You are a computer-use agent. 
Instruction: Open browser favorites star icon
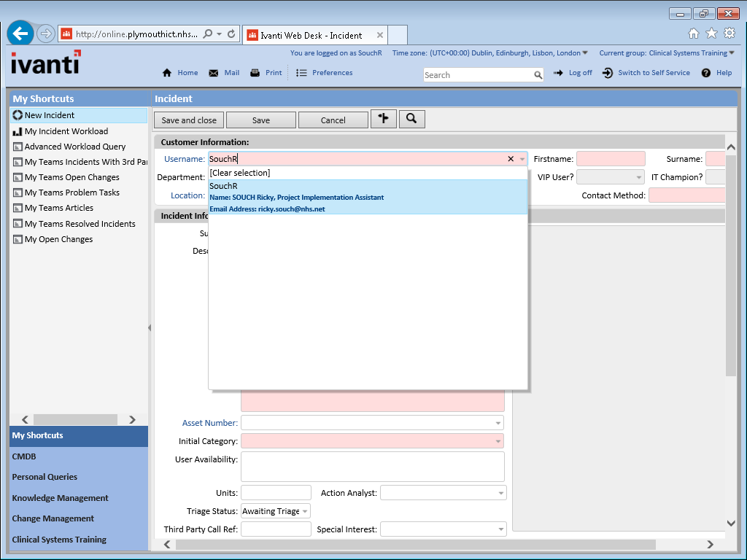tap(711, 34)
